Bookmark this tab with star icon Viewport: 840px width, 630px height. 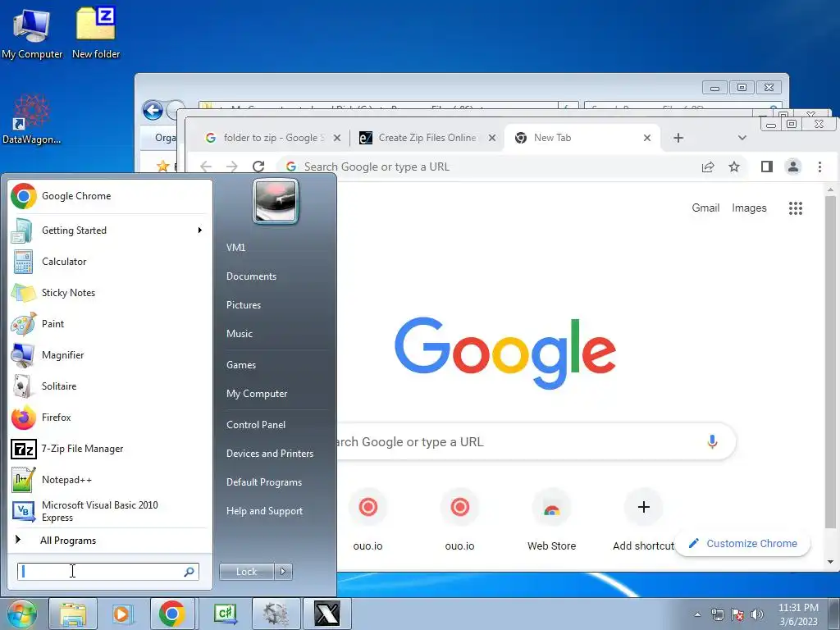coord(734,167)
